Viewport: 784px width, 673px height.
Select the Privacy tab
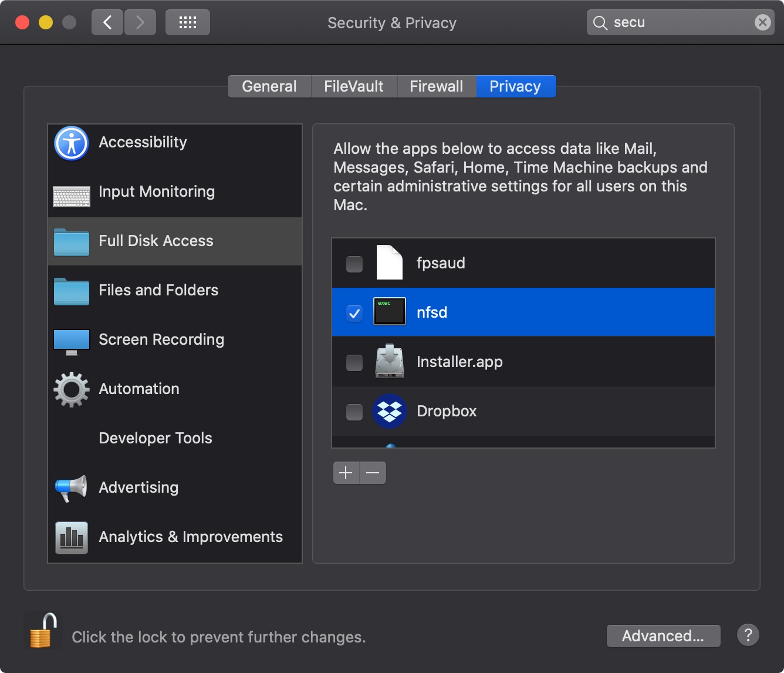[x=516, y=86]
